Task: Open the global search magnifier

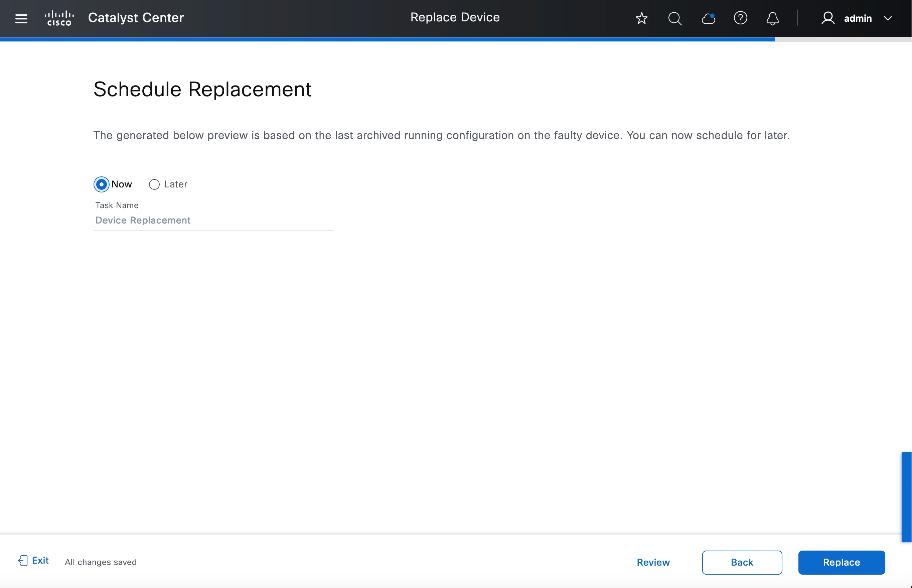Action: click(x=674, y=18)
